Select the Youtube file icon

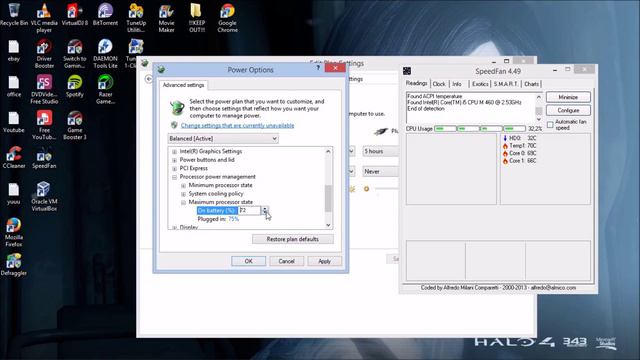coord(14,122)
